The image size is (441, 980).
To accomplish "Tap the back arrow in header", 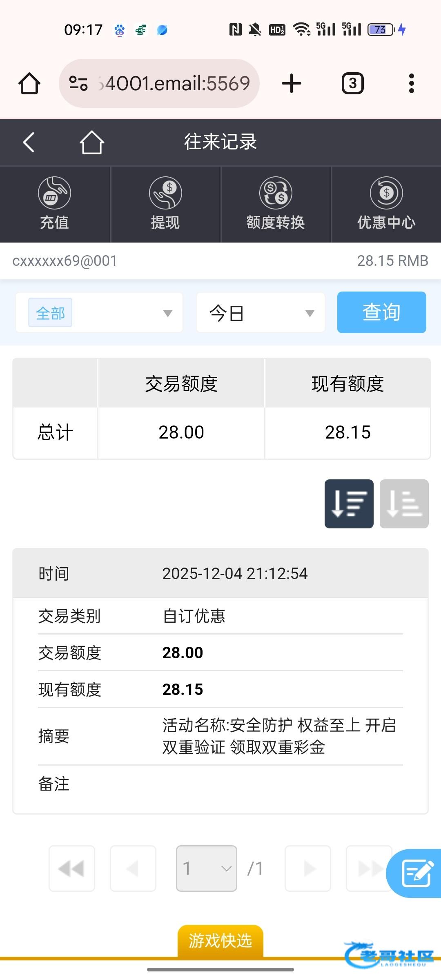I will (x=29, y=143).
